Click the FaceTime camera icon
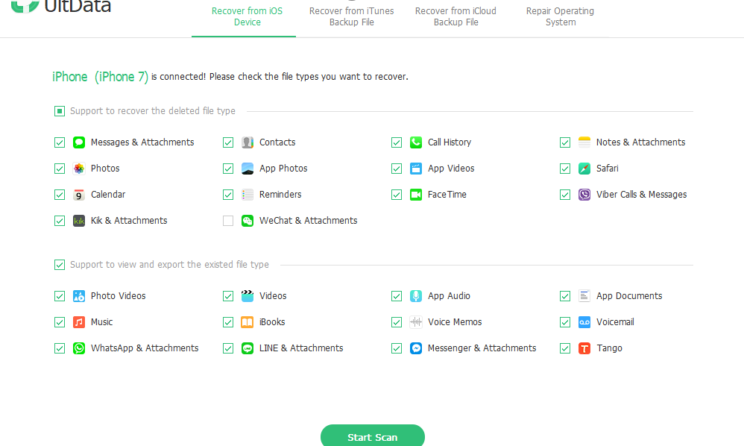Viewport: 744px width, 446px height. [x=416, y=194]
